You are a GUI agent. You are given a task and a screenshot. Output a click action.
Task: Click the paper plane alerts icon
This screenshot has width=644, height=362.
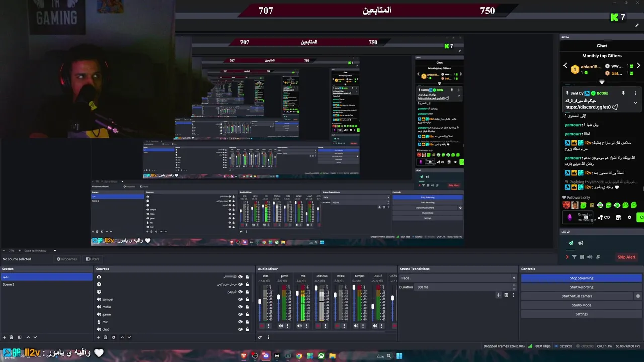tap(571, 243)
